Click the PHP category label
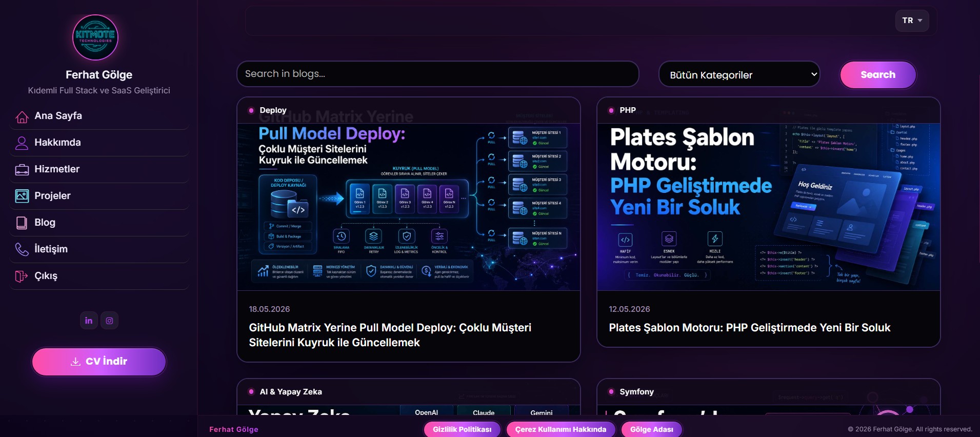 (x=628, y=110)
